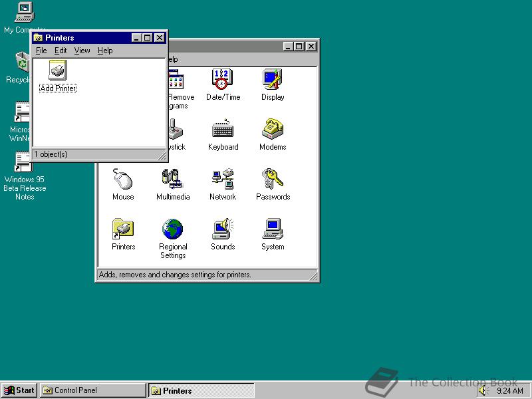Click the '1 object(s)' status text
Image resolution: width=532 pixels, height=399 pixels.
[51, 154]
